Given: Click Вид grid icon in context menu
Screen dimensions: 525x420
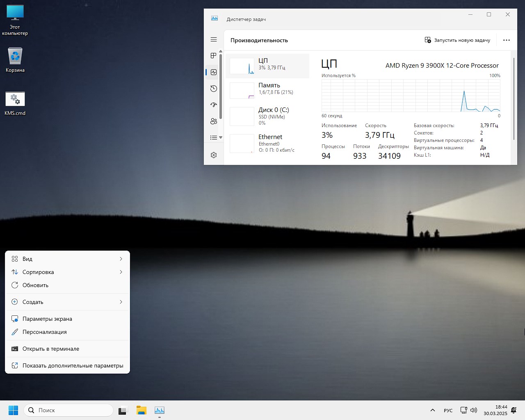Looking at the screenshot, I should [x=15, y=259].
